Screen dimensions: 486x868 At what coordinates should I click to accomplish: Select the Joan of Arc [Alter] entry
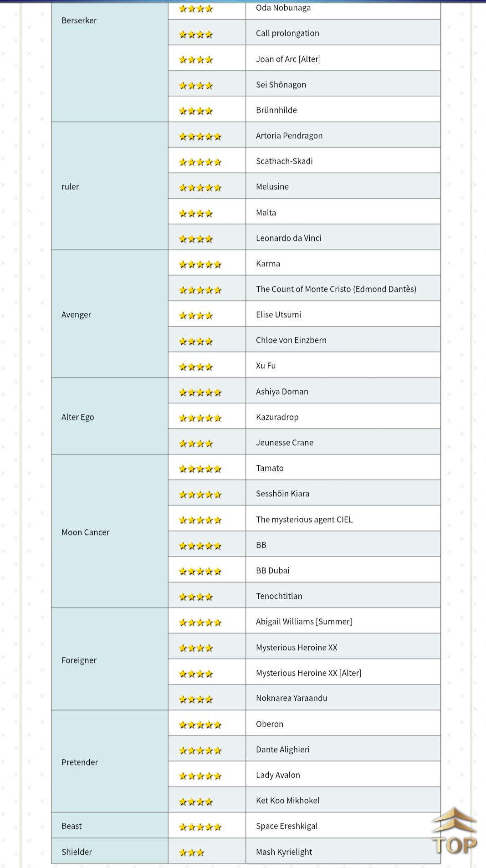(288, 59)
